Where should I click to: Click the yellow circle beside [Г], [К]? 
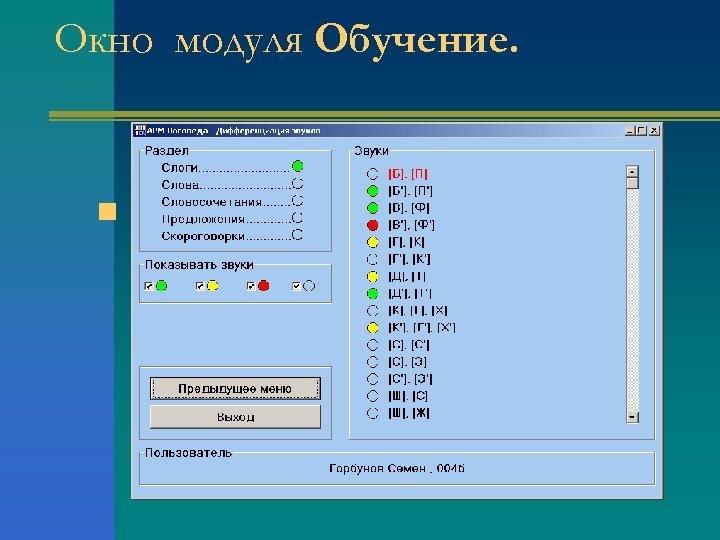pyautogui.click(x=372, y=242)
